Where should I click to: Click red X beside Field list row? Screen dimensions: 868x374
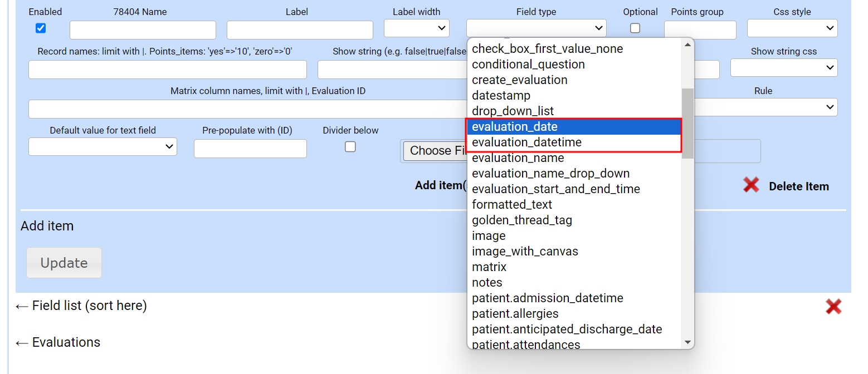(x=833, y=307)
